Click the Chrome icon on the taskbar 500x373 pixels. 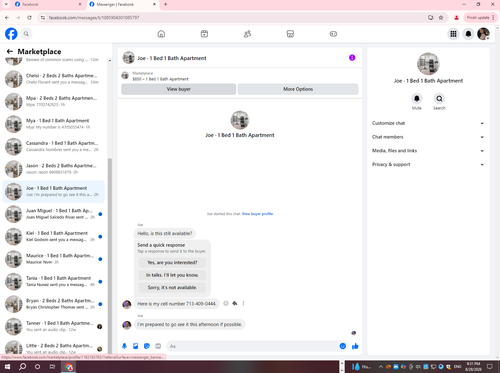[x=69, y=367]
